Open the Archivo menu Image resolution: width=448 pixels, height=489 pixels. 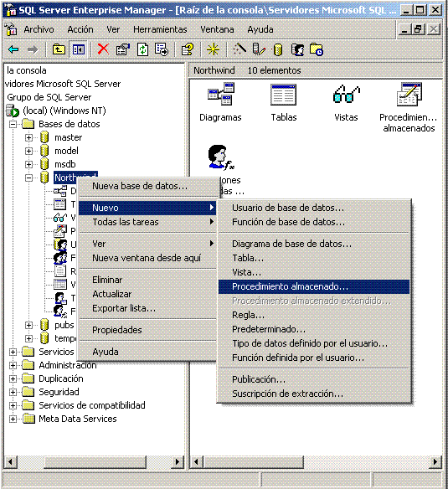[39, 29]
